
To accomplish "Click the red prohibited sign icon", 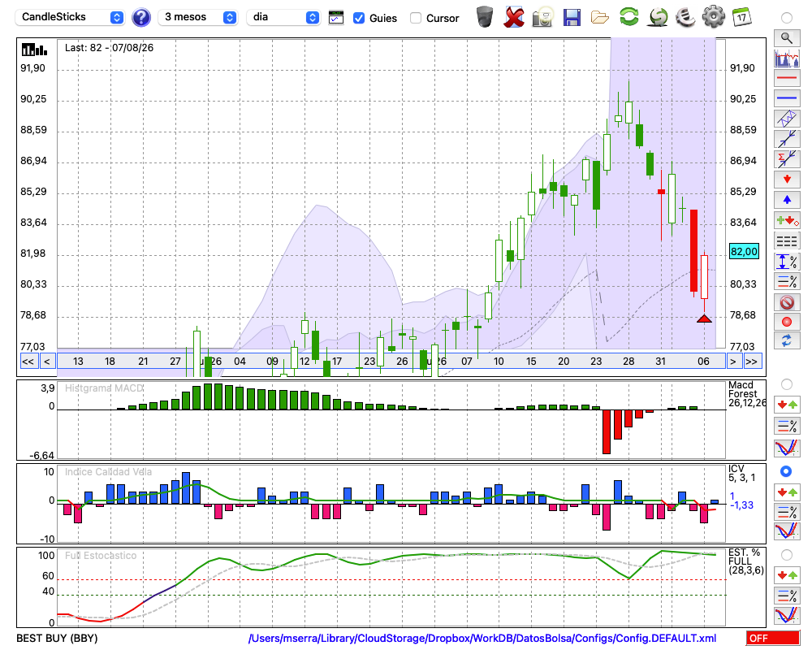I will point(787,302).
